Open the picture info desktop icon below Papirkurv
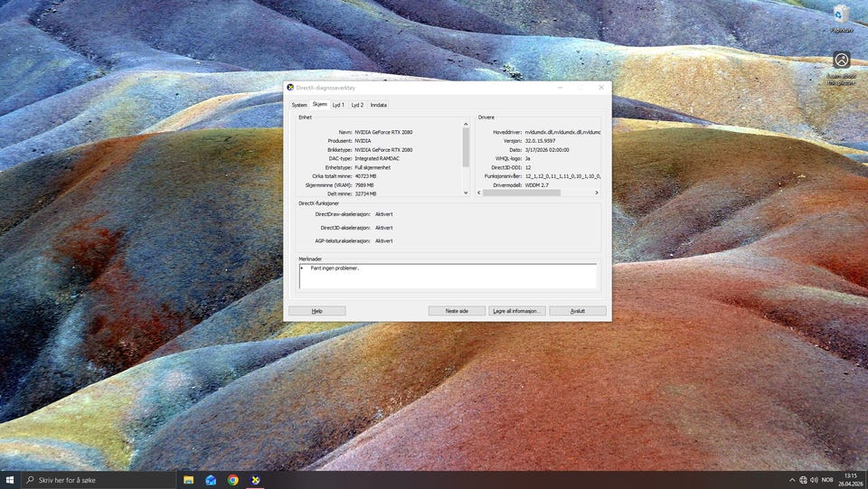 pos(842,69)
